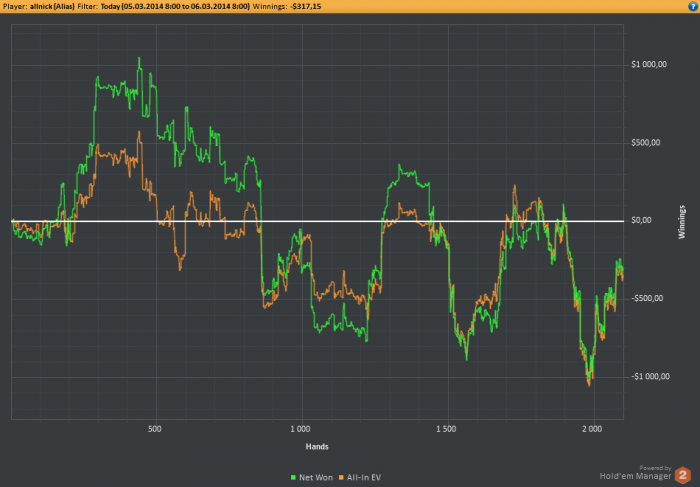Toggle the orange All-In EV legend swatch

342,478
